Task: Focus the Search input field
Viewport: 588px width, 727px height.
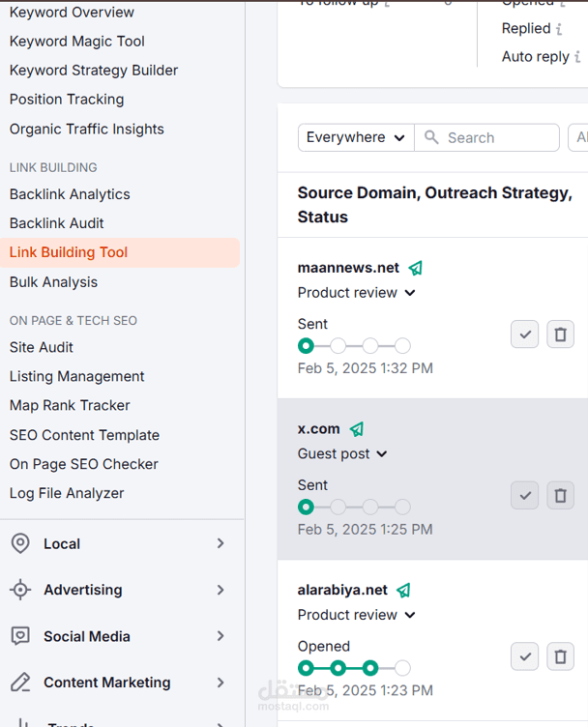Action: [486, 137]
